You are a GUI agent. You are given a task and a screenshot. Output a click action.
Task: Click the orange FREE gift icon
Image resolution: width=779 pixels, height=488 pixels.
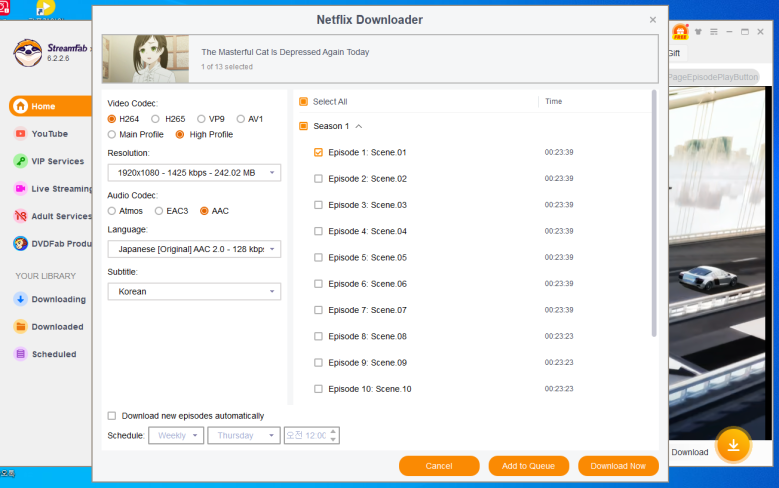pyautogui.click(x=680, y=32)
